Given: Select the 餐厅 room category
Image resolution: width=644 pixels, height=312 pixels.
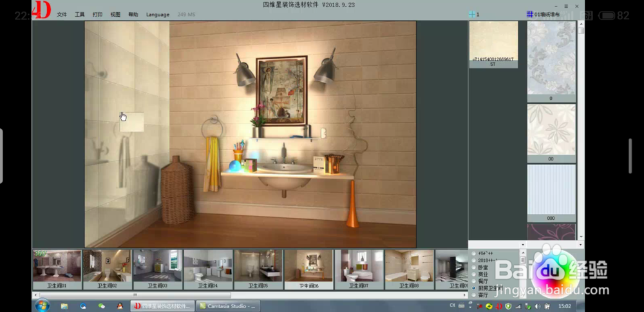Looking at the screenshot, I should [480, 281].
